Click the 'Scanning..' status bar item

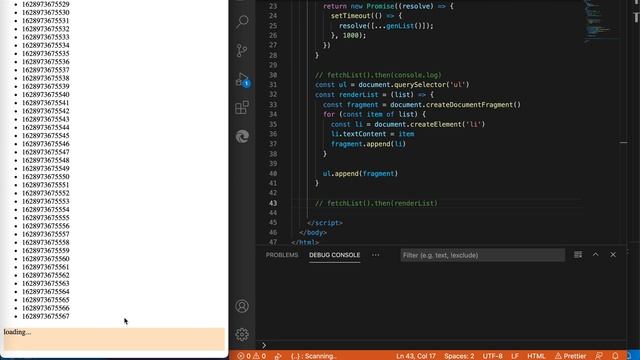click(x=313, y=356)
